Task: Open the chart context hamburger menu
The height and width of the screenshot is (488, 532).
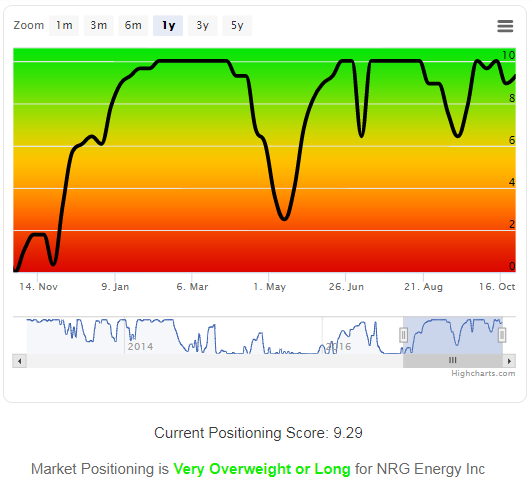Action: coord(505,26)
